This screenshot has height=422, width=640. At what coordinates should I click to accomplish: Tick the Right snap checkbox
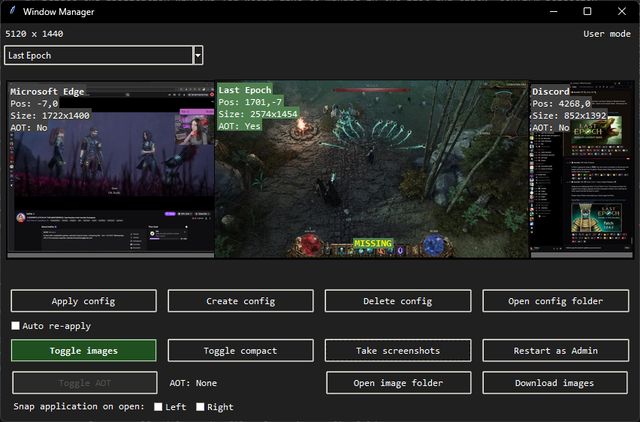coord(200,407)
